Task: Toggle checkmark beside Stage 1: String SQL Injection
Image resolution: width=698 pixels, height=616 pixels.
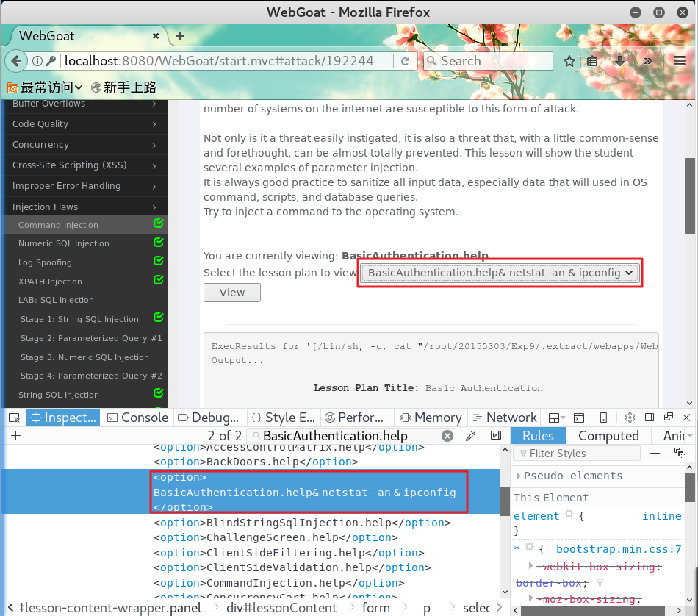Action: coord(159,318)
